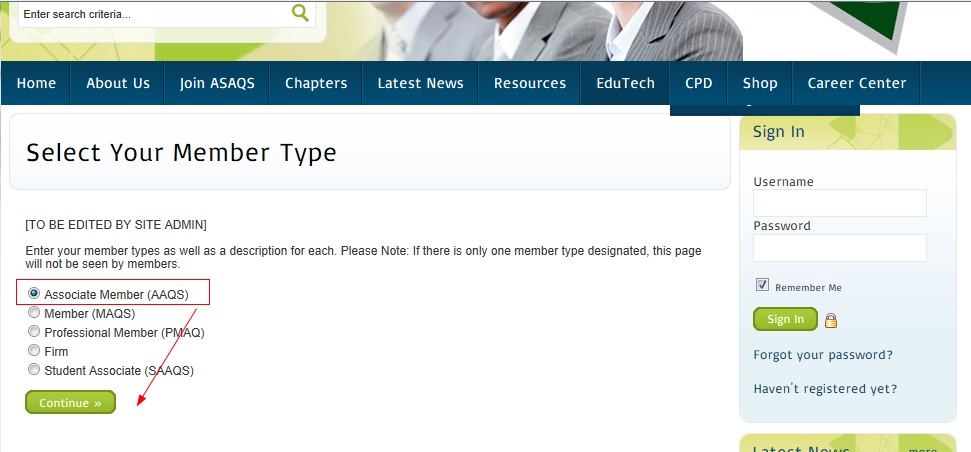Screen dimensions: 971x452
Task: Click the padlock icon beside Sign In
Action: point(830,320)
